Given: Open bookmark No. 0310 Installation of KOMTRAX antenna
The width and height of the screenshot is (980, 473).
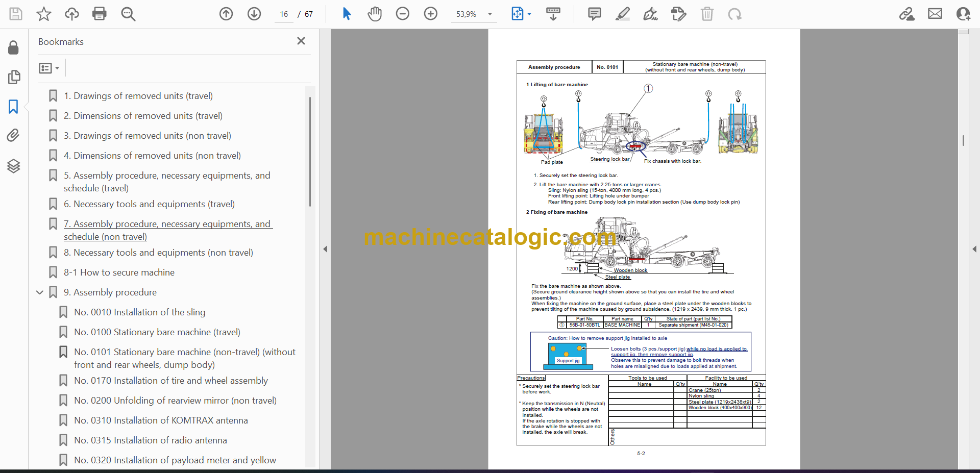Looking at the screenshot, I should tap(161, 420).
